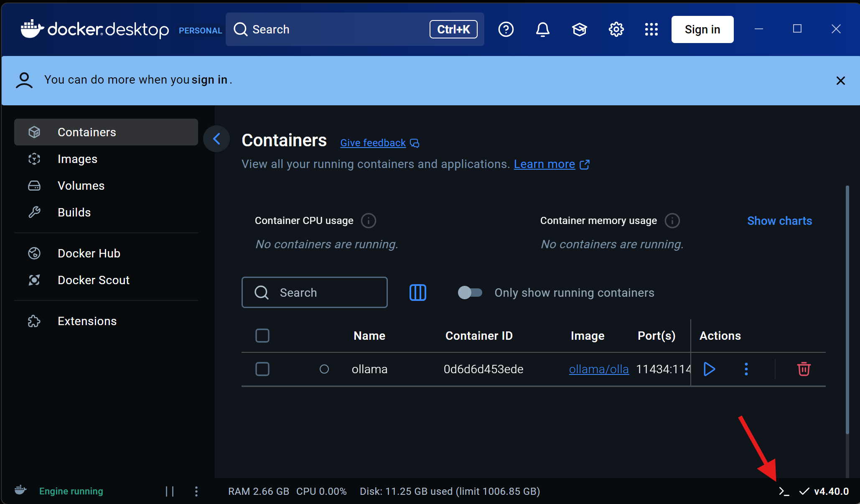860x504 pixels.
Task: Open Extensions in sidebar
Action: point(106,321)
